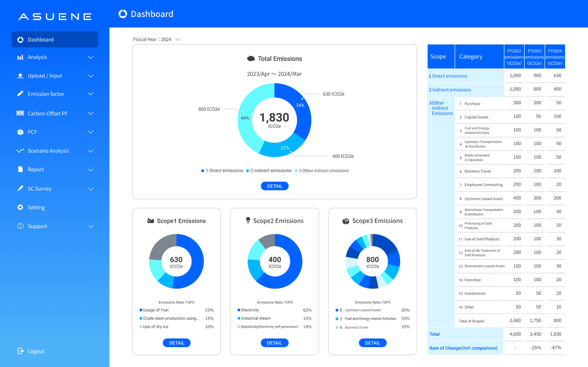588x367 pixels.
Task: Select the Dashboard icon in the sidebar
Action: [19, 39]
